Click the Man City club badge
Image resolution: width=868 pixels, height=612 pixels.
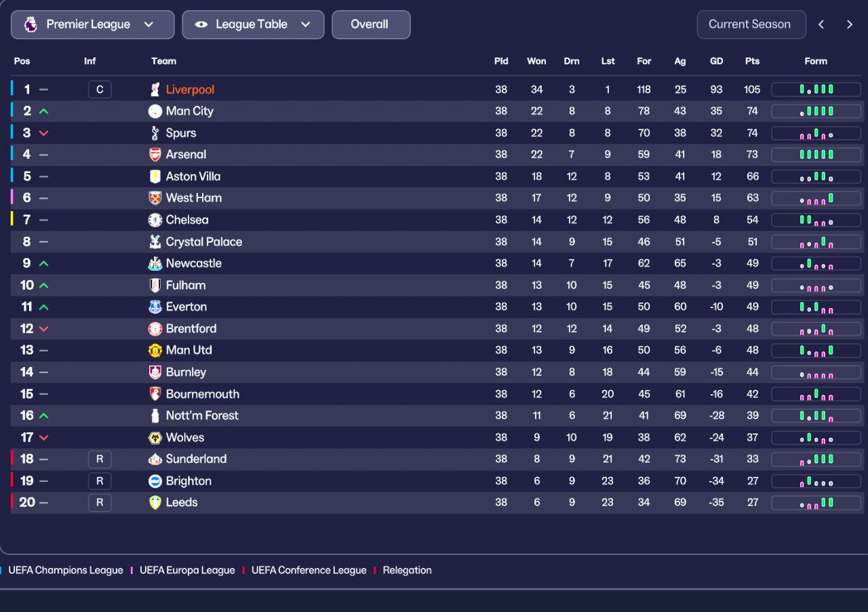click(x=155, y=111)
